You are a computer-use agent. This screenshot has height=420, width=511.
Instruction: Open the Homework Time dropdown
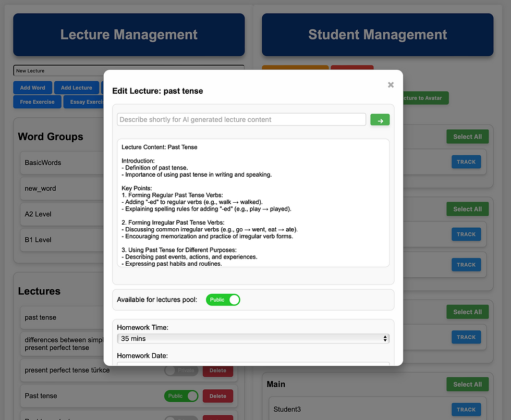pyautogui.click(x=253, y=339)
